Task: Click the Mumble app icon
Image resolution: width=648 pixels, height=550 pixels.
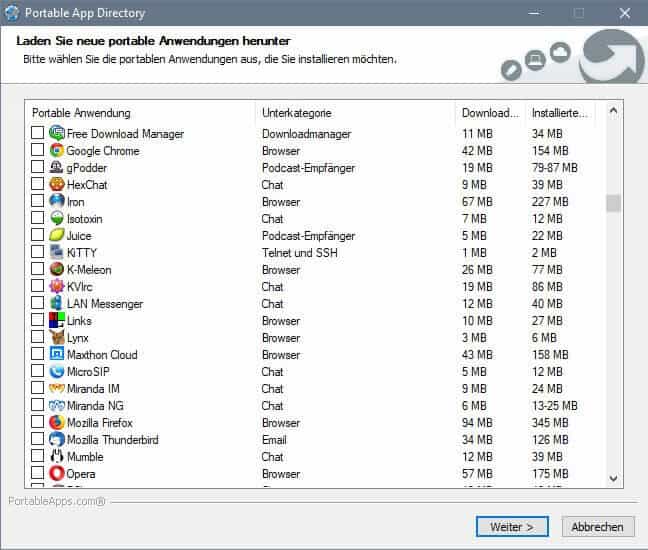Action: click(57, 457)
